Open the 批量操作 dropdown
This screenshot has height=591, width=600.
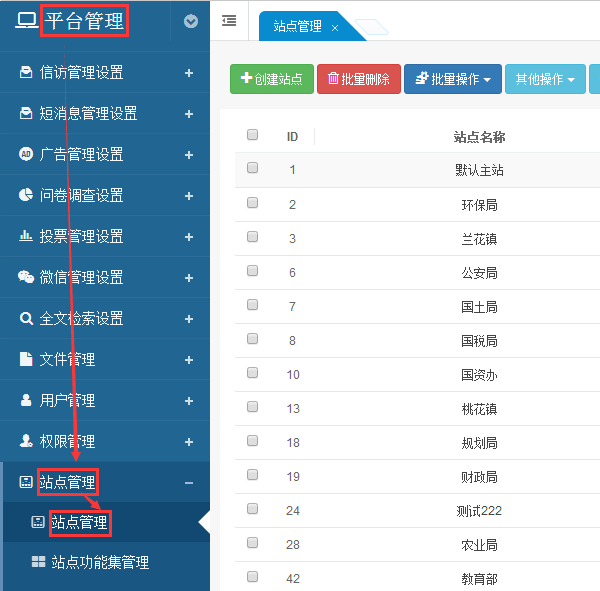pyautogui.click(x=452, y=79)
